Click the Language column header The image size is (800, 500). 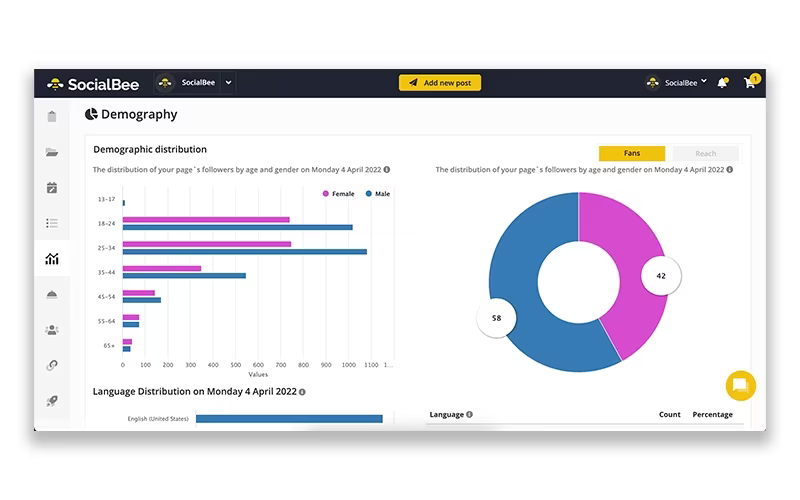point(446,414)
